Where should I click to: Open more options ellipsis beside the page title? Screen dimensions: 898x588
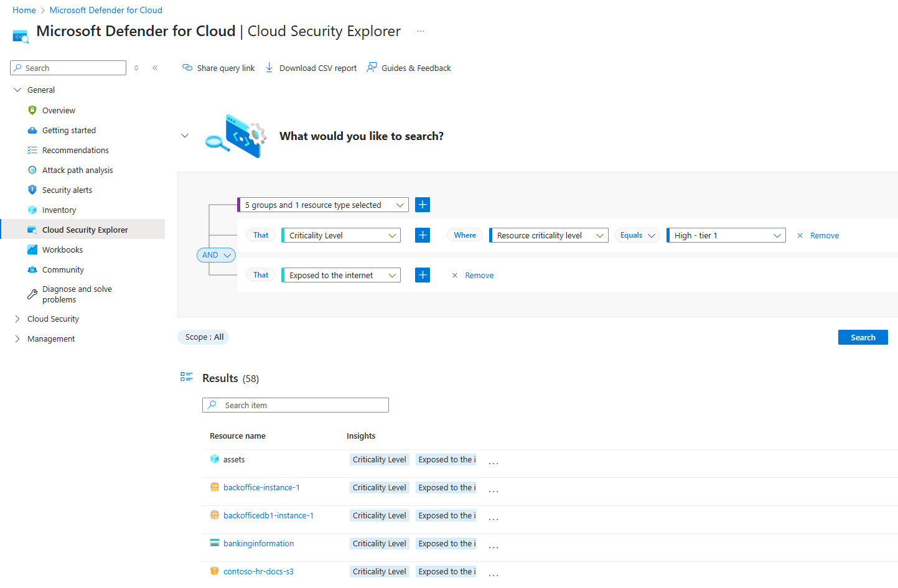pyautogui.click(x=421, y=31)
